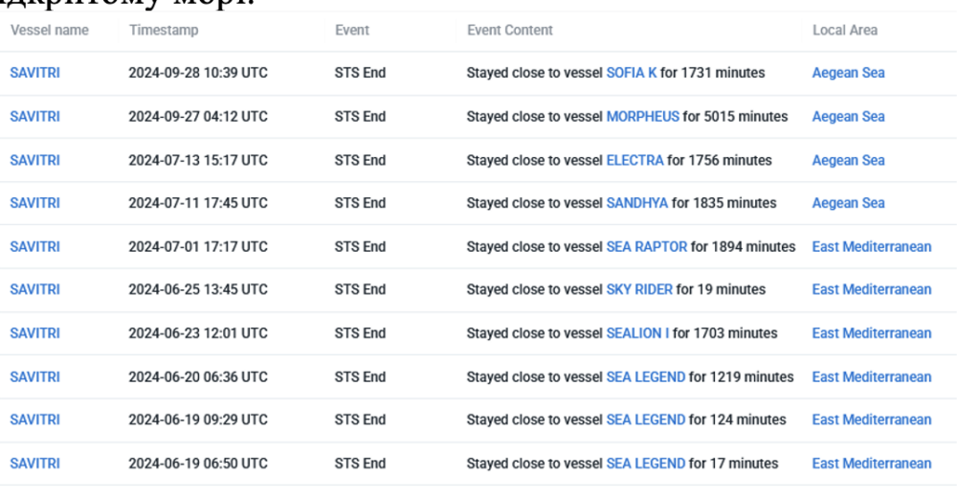Click the Event Content column header
Viewport: 980px width, 500px height.
(x=509, y=31)
